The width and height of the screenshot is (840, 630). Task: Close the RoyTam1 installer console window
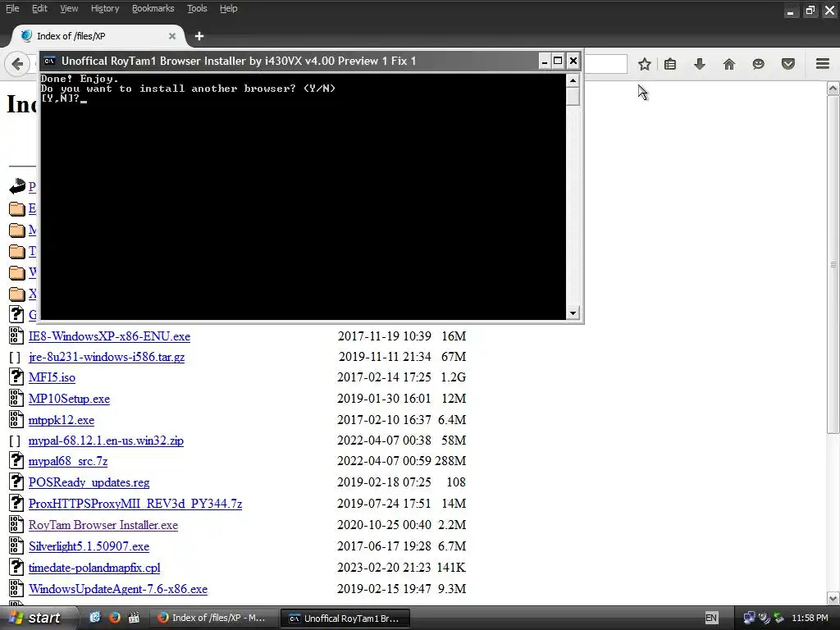tap(573, 61)
